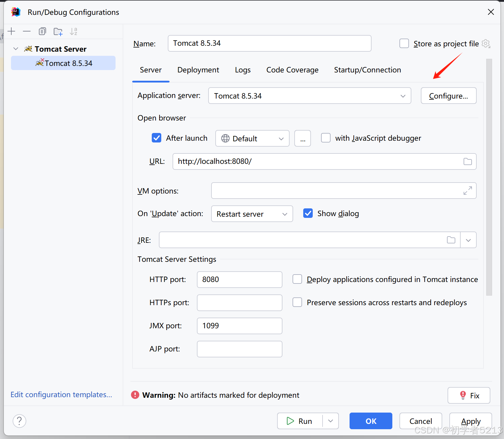The width and height of the screenshot is (504, 439).
Task: Click into the JMX port field
Action: pos(240,326)
